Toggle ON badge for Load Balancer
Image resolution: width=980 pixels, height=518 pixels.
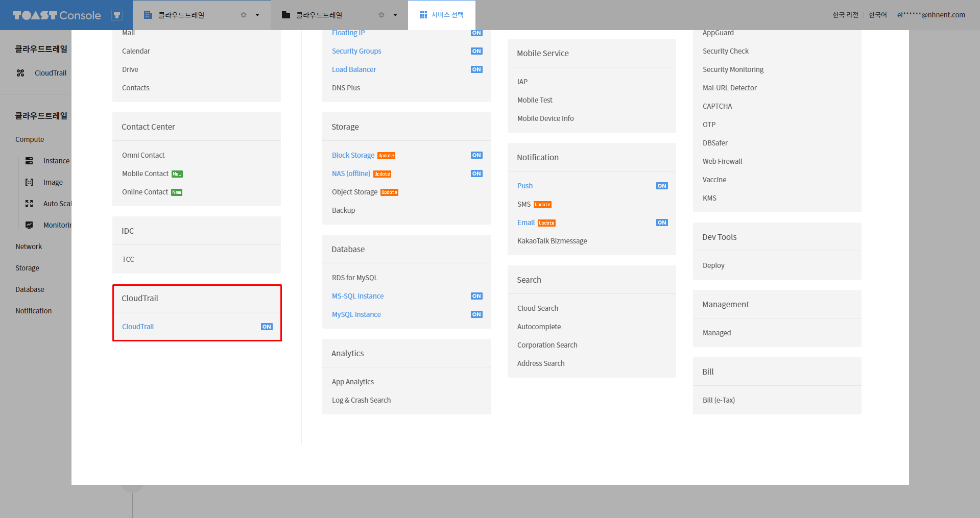tap(476, 69)
